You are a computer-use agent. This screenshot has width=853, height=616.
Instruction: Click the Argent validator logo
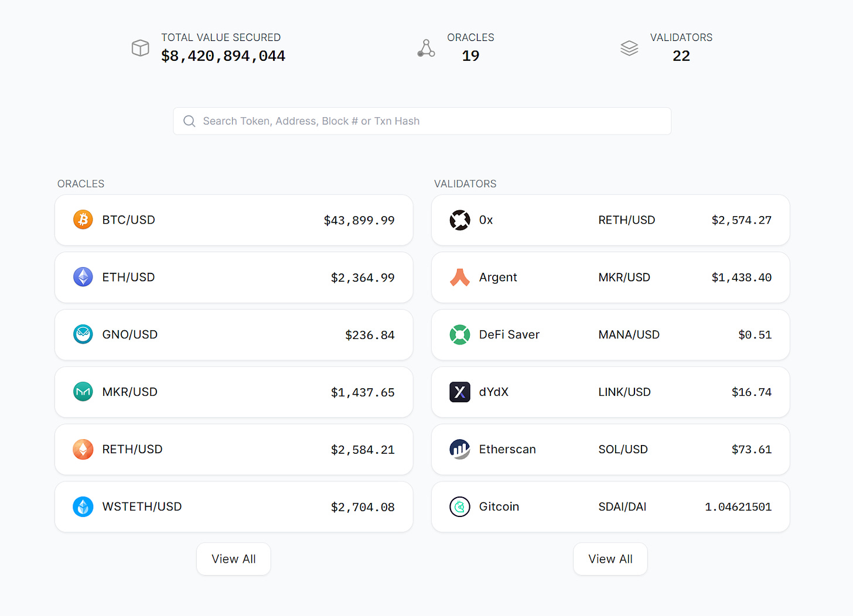click(x=460, y=277)
